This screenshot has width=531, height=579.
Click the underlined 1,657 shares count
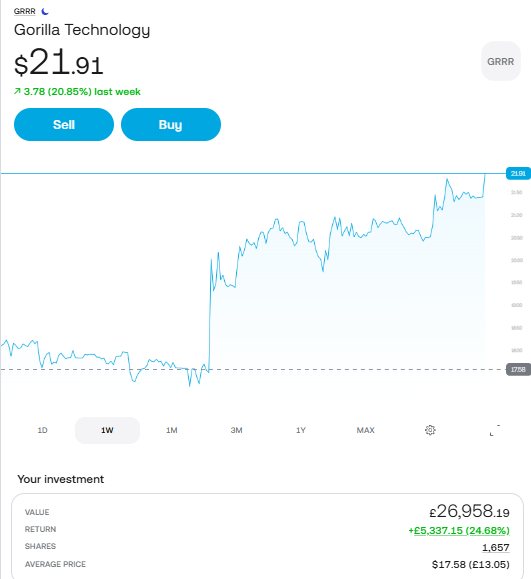click(x=496, y=548)
